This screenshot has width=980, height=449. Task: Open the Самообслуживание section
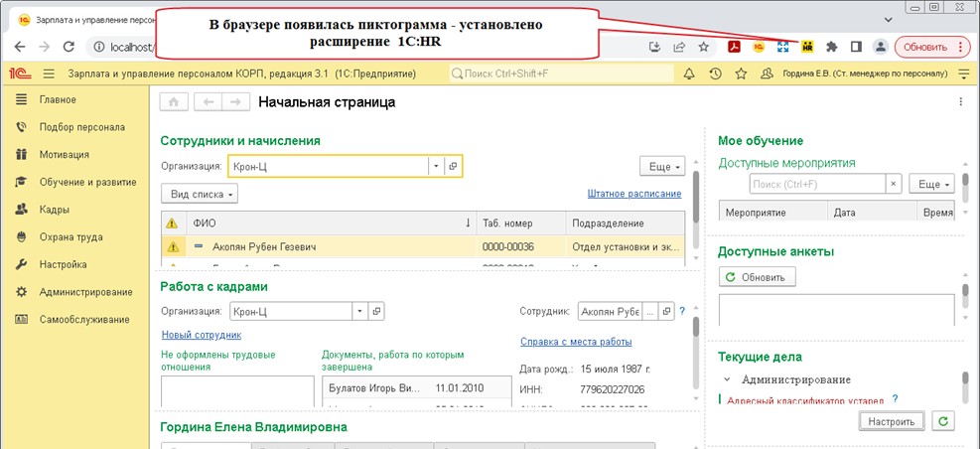[x=84, y=320]
